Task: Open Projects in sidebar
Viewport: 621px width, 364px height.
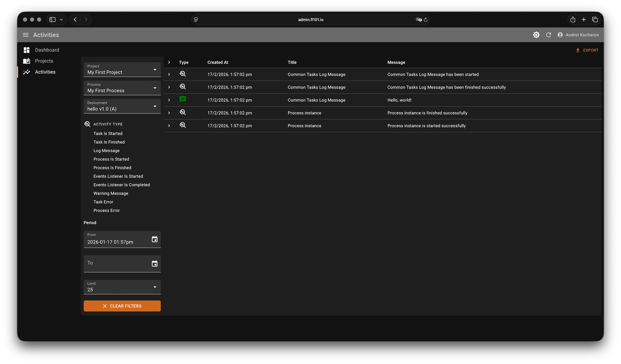Action: click(44, 61)
